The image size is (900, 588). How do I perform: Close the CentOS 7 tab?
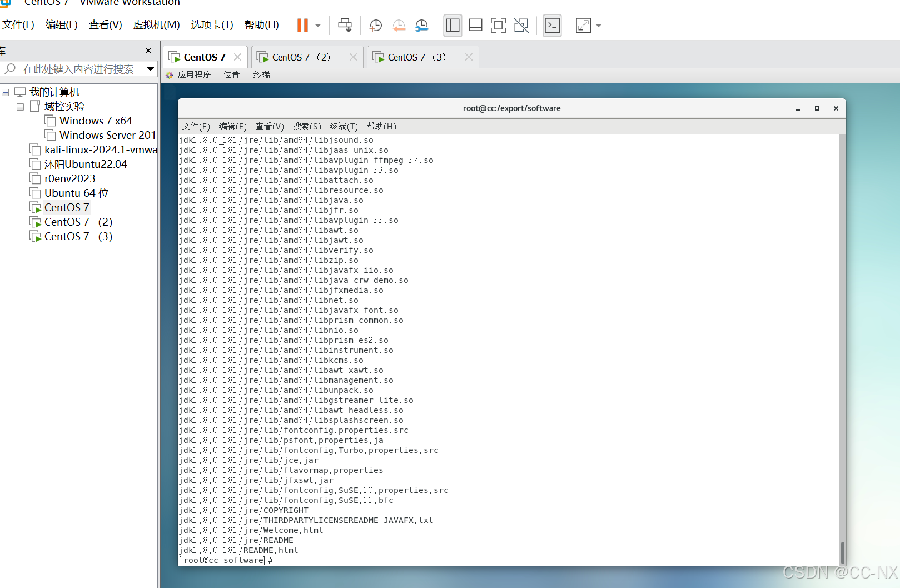(237, 57)
